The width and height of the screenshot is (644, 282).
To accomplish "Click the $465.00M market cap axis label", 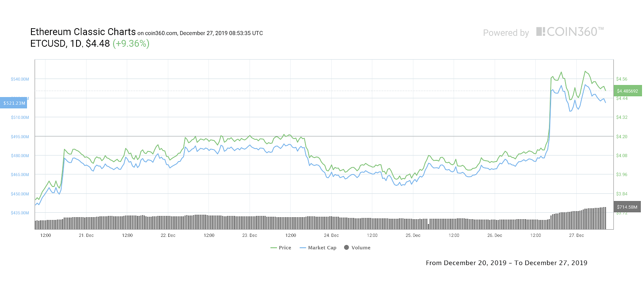I will [20, 174].
